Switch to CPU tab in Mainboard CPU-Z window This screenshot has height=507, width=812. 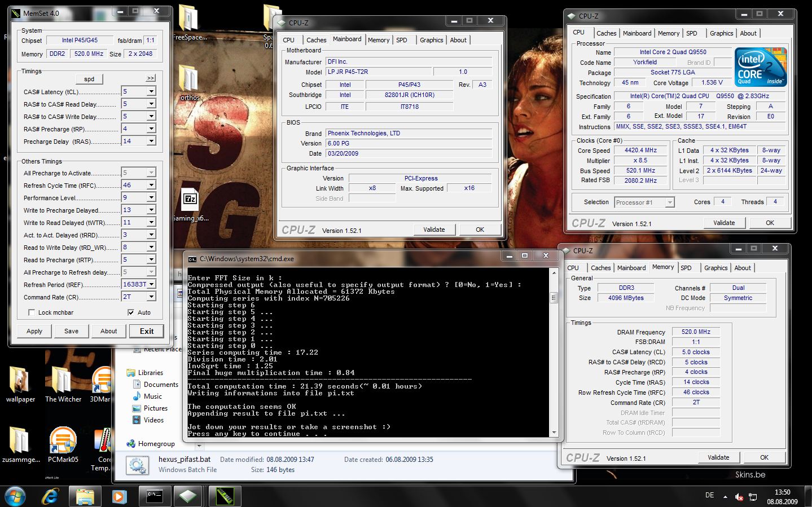pos(289,40)
